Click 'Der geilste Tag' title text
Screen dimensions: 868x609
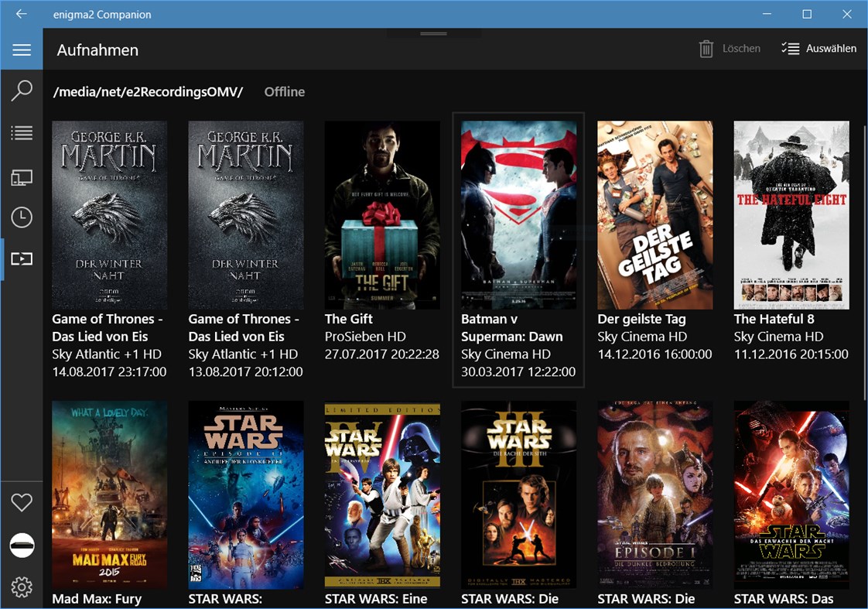pos(641,319)
